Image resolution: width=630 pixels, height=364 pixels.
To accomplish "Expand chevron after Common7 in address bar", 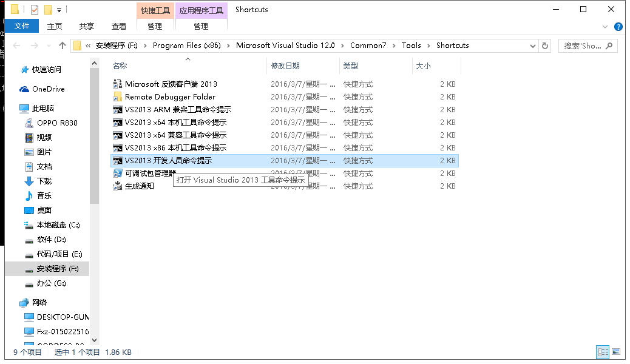I will tap(394, 45).
